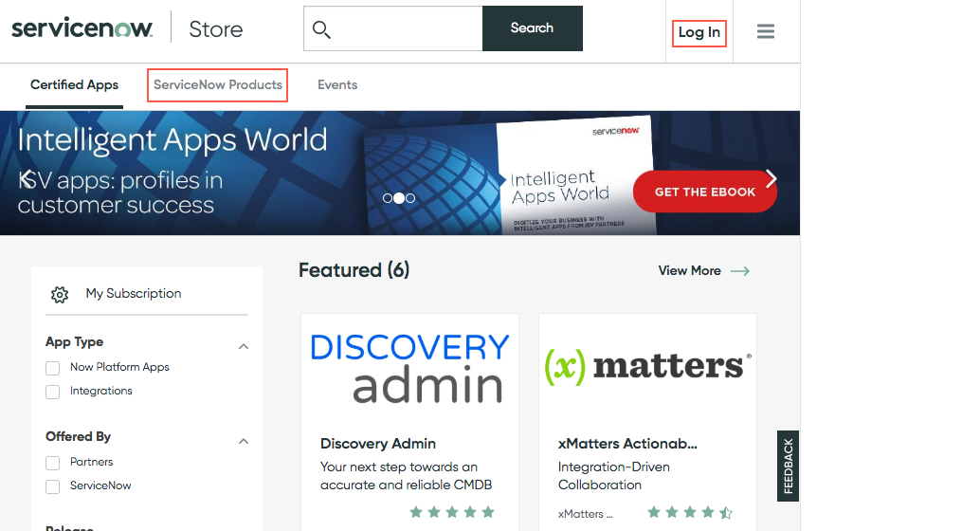
Task: Open the Certified Apps tab
Action: coord(74,85)
